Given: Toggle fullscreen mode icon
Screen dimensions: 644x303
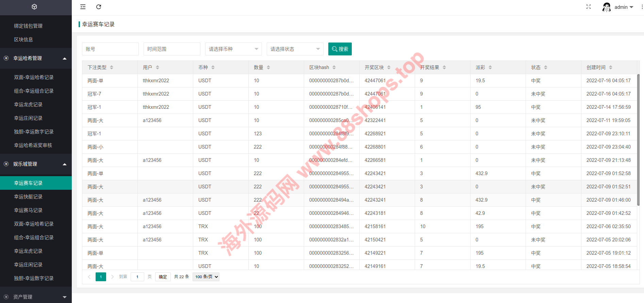Looking at the screenshot, I should click(x=589, y=7).
